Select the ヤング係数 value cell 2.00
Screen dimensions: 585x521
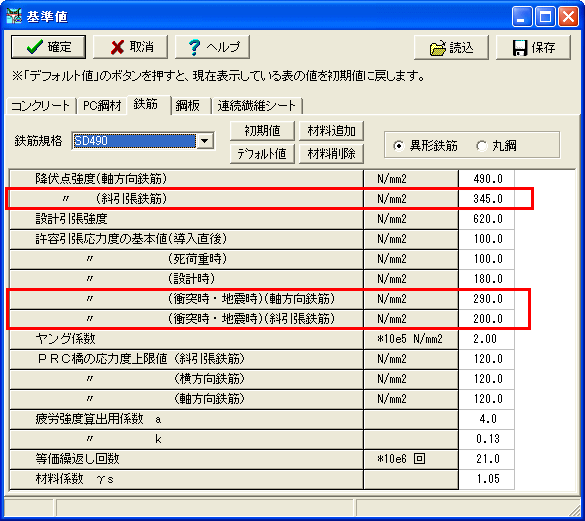[x=486, y=339]
